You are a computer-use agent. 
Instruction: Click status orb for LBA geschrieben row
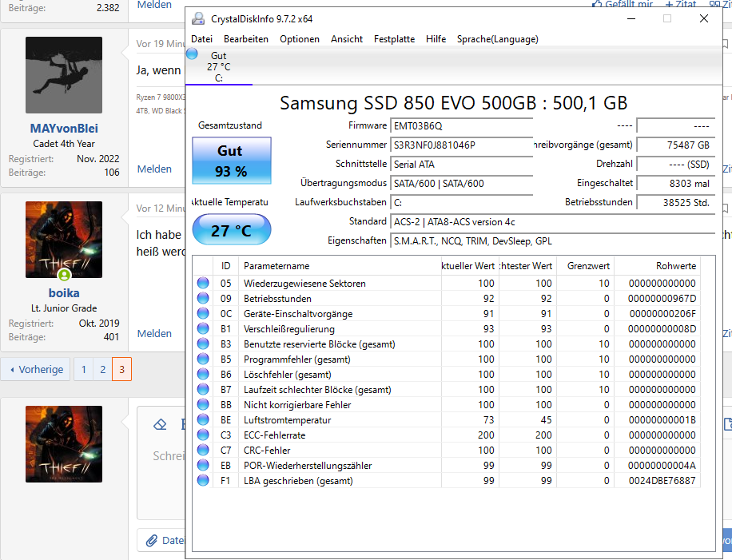[x=203, y=480]
